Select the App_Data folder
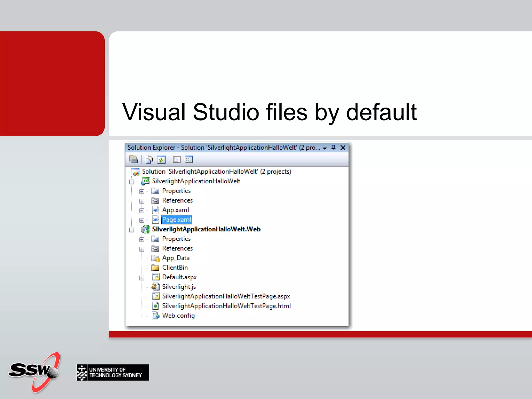The image size is (532, 399). click(176, 258)
